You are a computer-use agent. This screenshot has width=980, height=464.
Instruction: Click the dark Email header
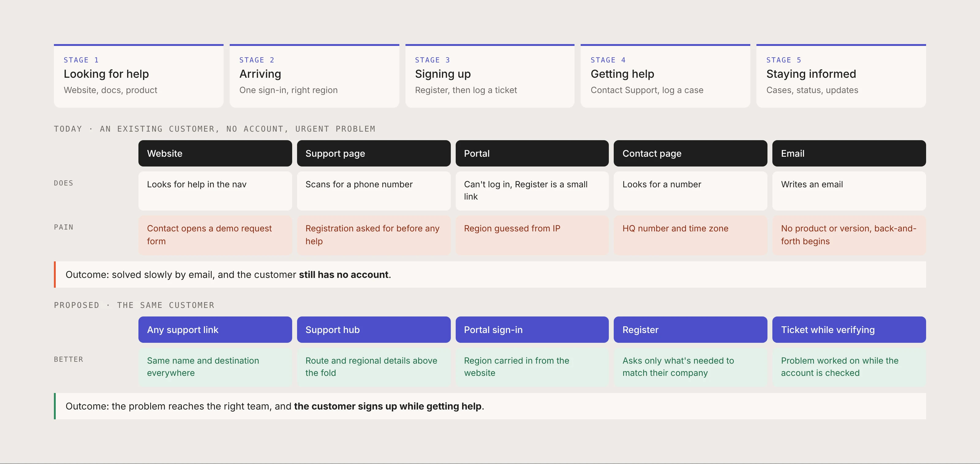pyautogui.click(x=849, y=153)
